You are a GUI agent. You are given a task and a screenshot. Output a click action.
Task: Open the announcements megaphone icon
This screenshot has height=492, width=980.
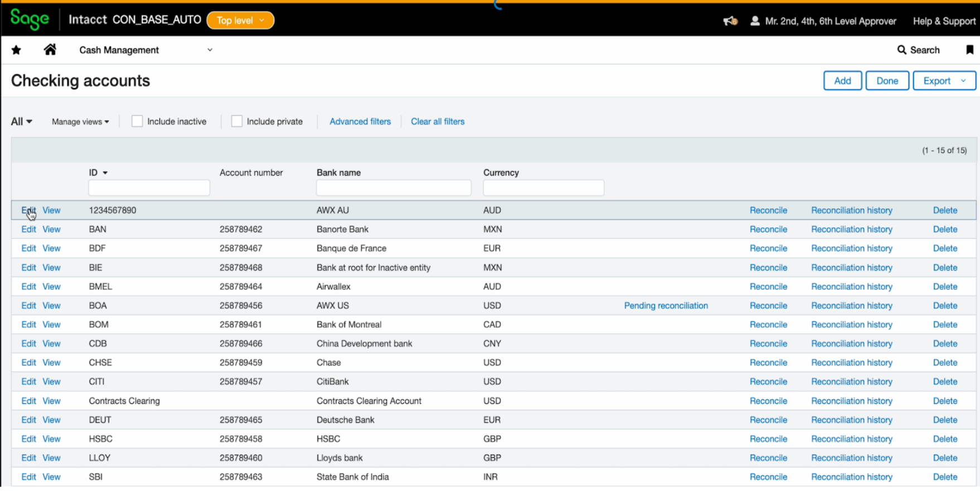point(730,21)
